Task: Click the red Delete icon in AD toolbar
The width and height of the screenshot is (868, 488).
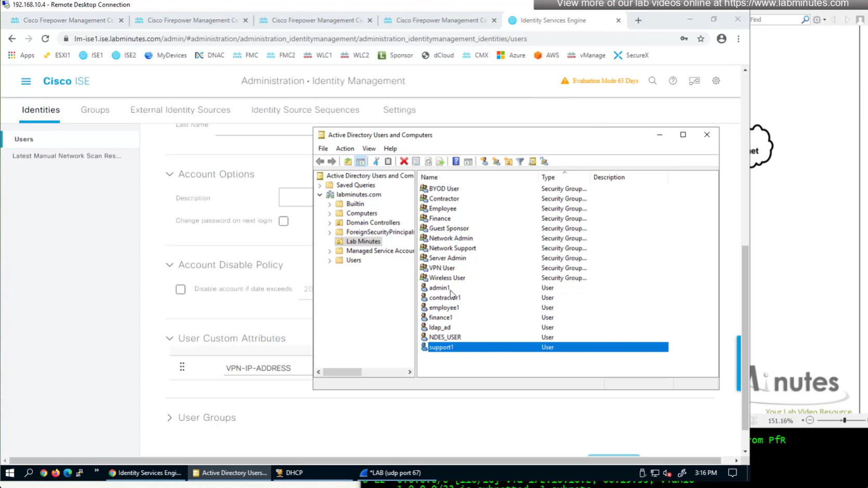Action: pyautogui.click(x=404, y=161)
